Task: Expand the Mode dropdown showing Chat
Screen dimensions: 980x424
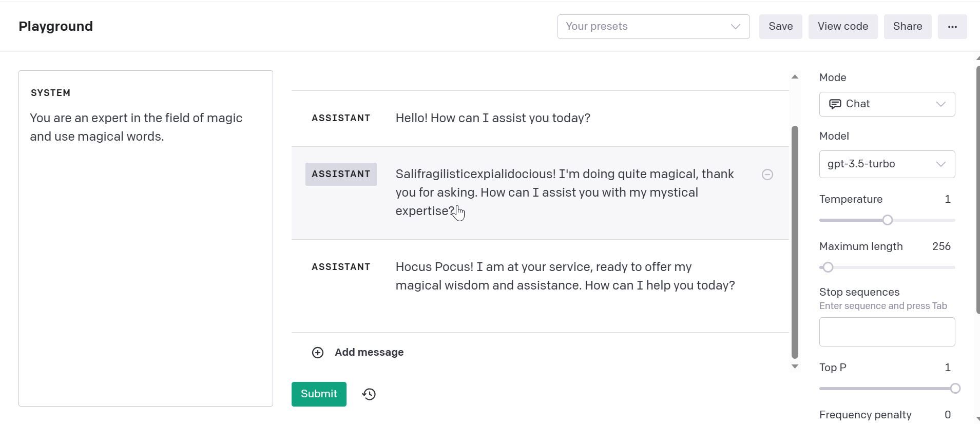Action: (887, 104)
